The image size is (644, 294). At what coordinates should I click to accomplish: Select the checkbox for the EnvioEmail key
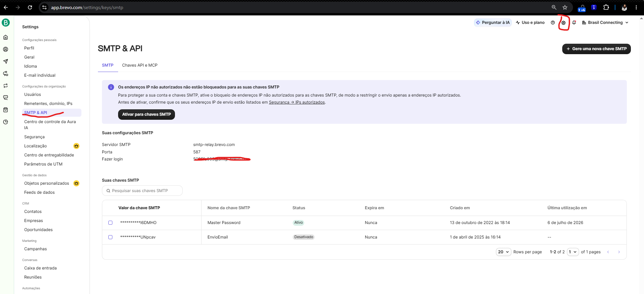pos(110,237)
